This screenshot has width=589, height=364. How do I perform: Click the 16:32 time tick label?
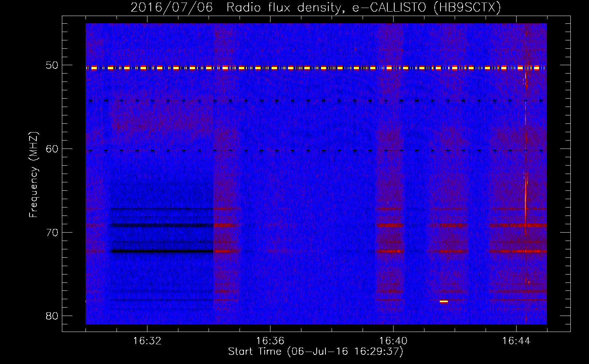click(x=147, y=341)
